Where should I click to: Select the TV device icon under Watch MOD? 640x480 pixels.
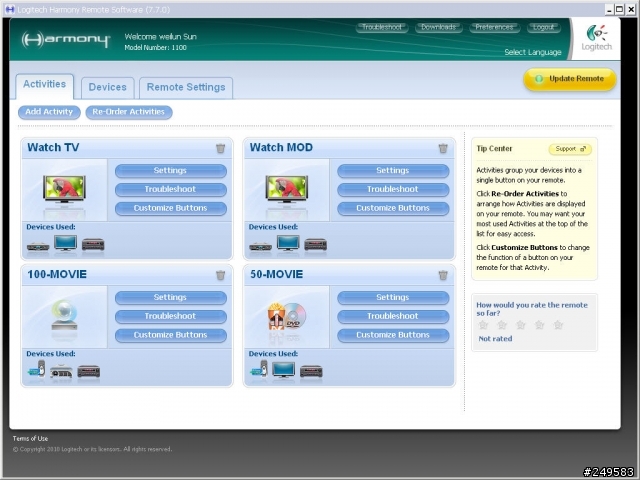[x=288, y=243]
